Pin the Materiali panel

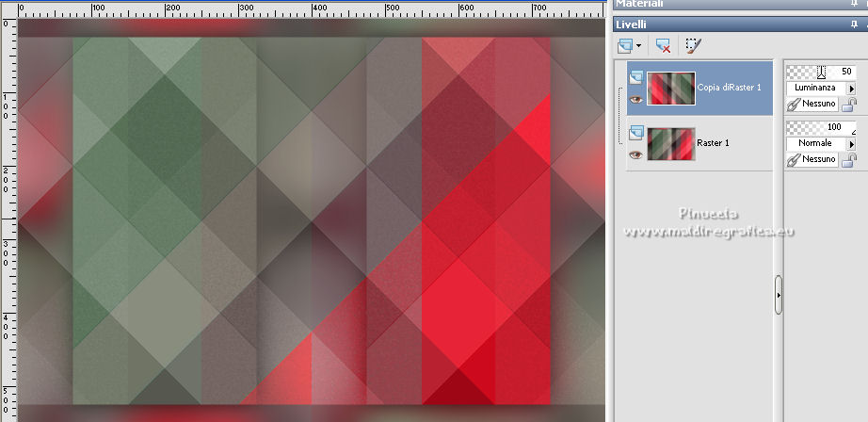point(854,4)
